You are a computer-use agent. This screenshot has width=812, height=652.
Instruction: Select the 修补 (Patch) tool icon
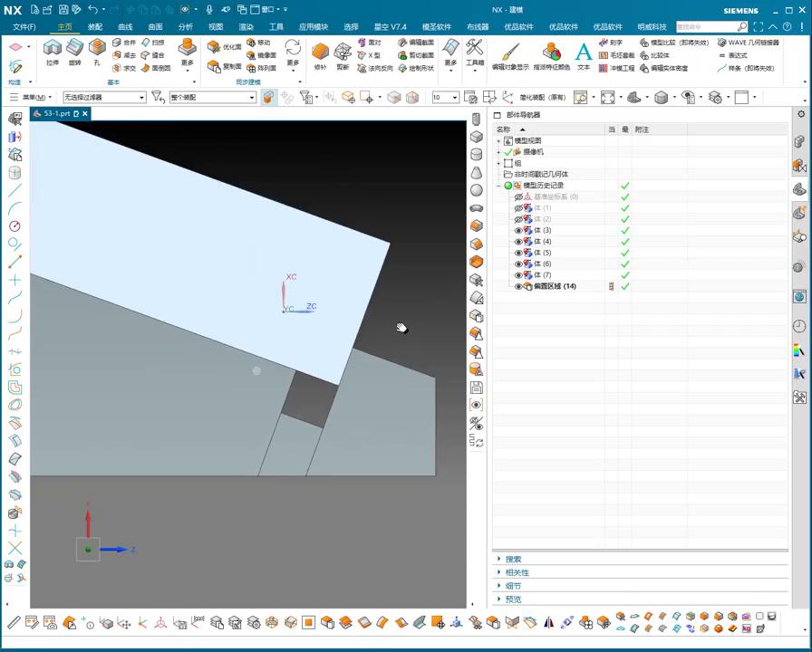(x=320, y=53)
